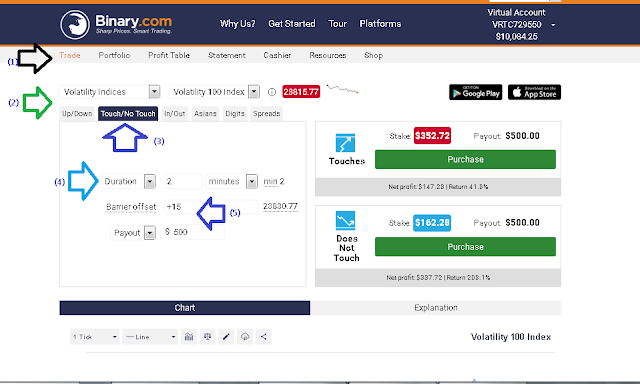Click the Does Not Touch net profit line
The width and height of the screenshot is (640, 384).
coord(438,277)
